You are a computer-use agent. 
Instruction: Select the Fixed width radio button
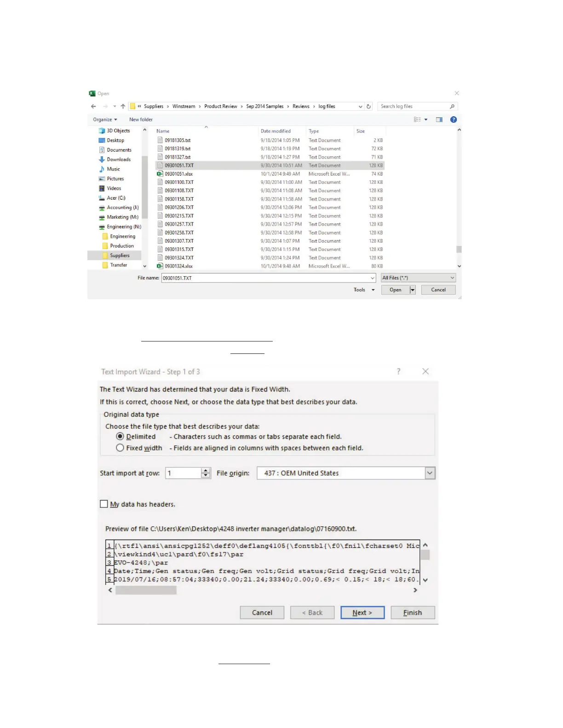[x=120, y=448]
